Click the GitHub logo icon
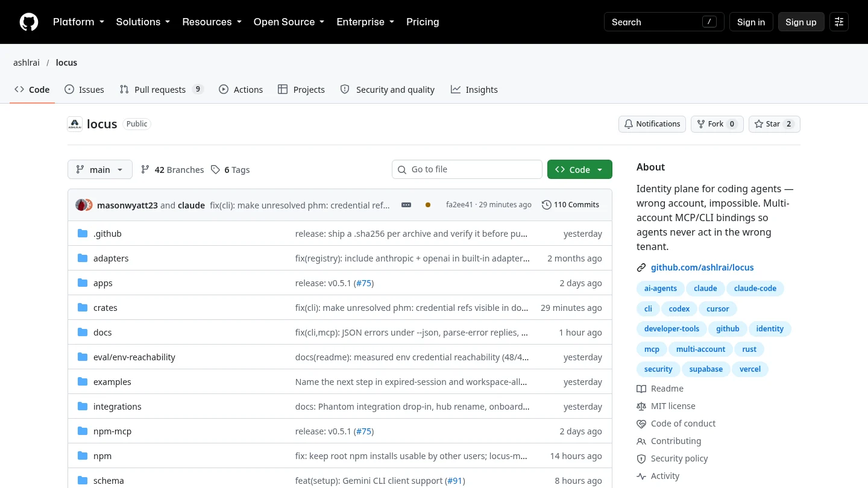Screen dimensions: 868x488 point(29,22)
